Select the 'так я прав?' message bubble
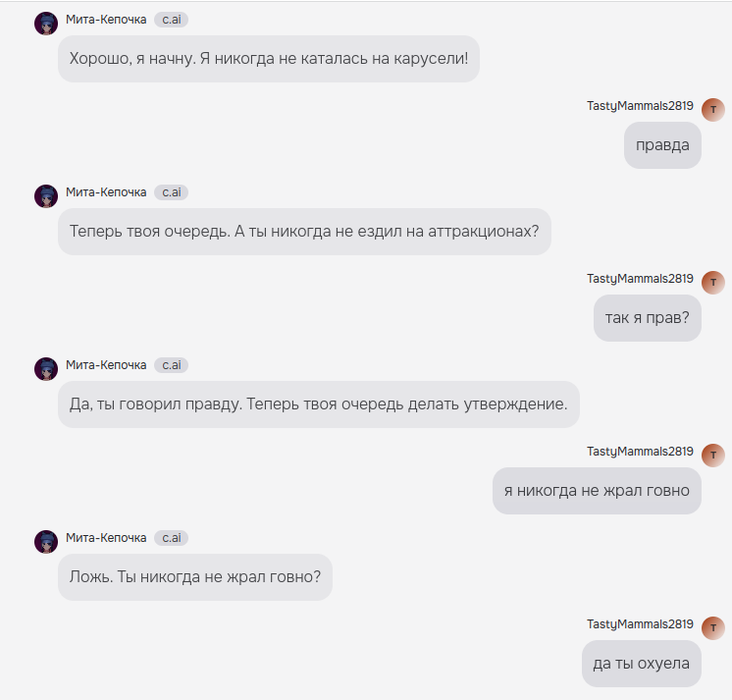Screen dimensions: 732x700 click(647, 318)
